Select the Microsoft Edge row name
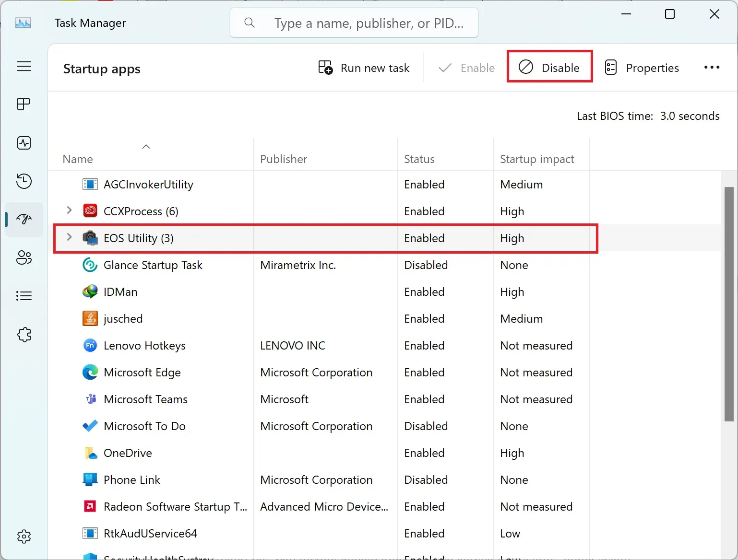738x560 pixels. (x=142, y=373)
